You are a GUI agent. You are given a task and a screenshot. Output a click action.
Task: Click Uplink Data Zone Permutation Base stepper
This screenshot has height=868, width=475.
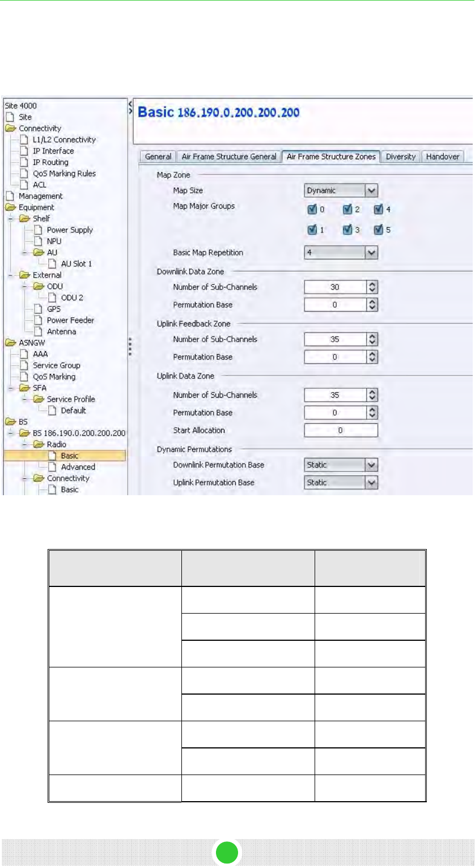pyautogui.click(x=372, y=412)
